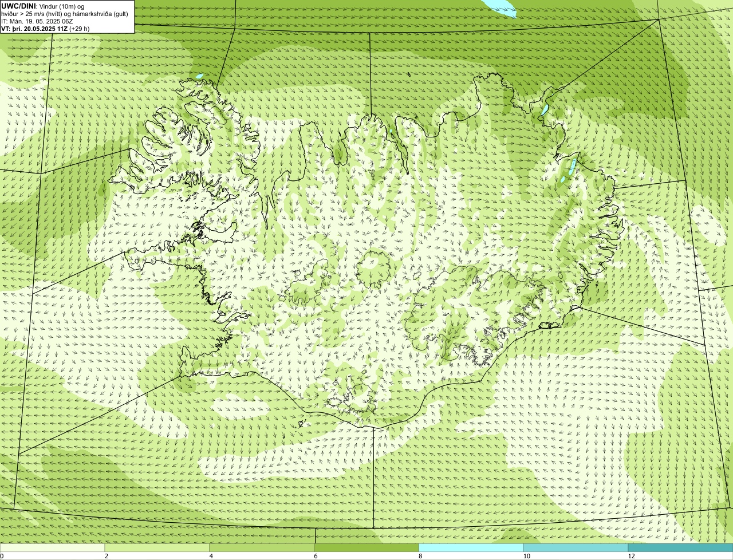Screen dimensions: 733x560
Task: Click the legend scale label '4'
Action: [x=211, y=556]
